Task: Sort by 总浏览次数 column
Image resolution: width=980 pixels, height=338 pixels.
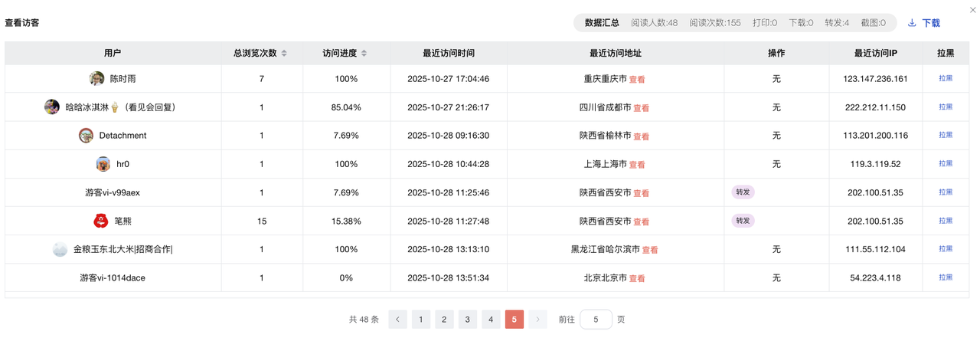Action: coord(284,54)
